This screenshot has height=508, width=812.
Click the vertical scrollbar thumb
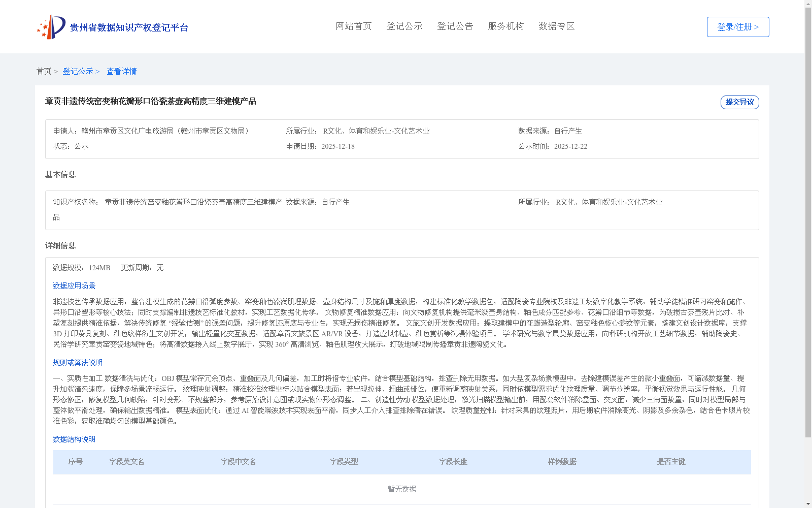coord(808,223)
